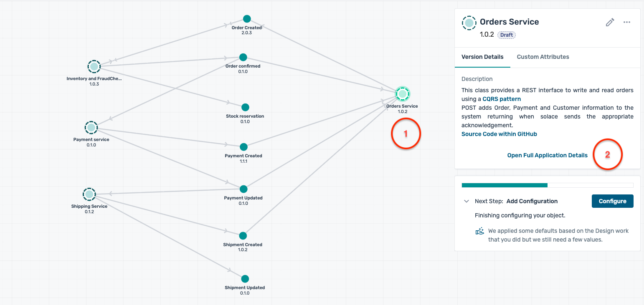Open the Version Details tab
The width and height of the screenshot is (644, 305).
[482, 57]
